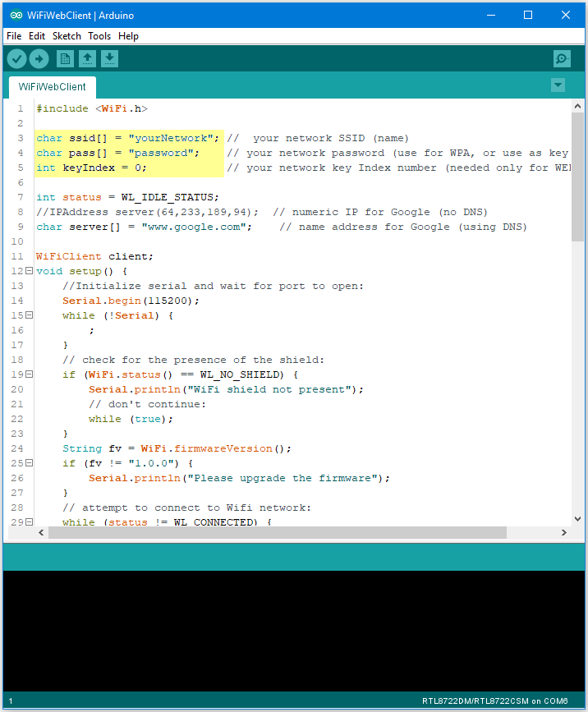This screenshot has width=588, height=712.
Task: Maximize the Arduino window
Action: click(528, 15)
